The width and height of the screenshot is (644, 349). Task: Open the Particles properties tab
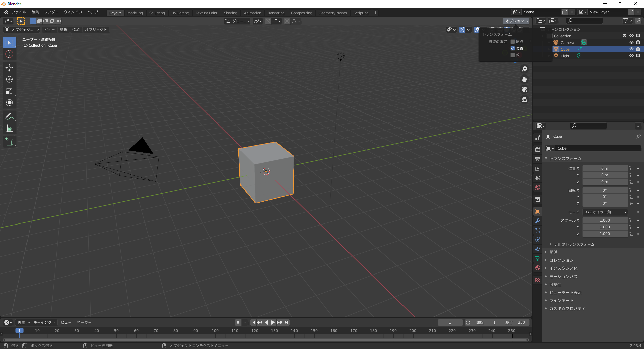(538, 230)
